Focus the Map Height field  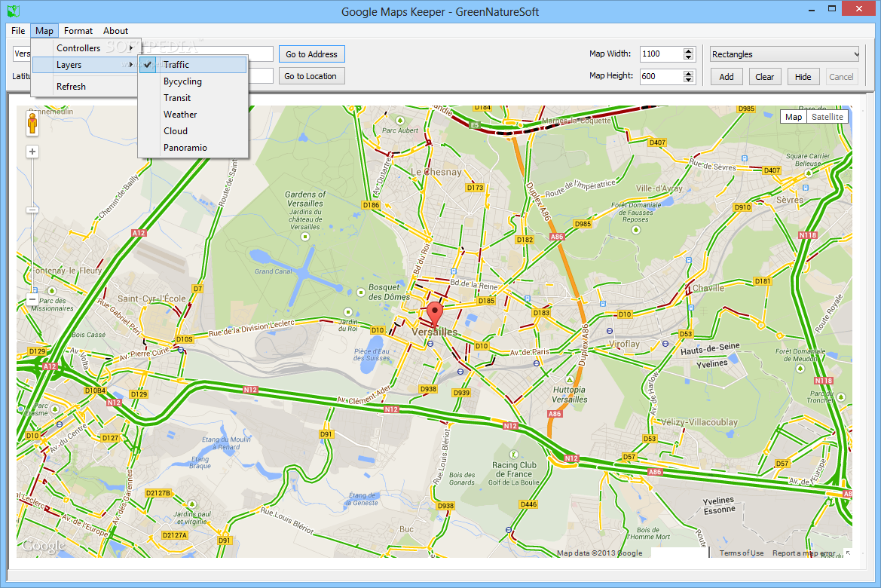(x=661, y=76)
